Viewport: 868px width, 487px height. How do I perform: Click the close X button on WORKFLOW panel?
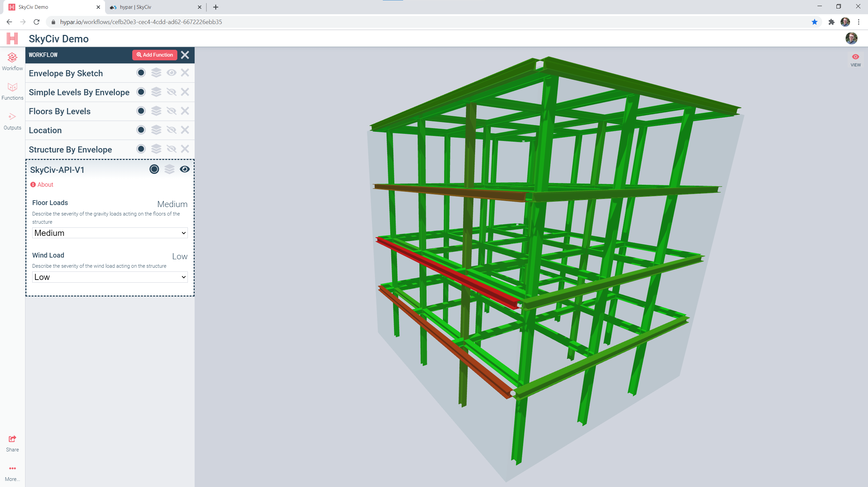point(185,55)
